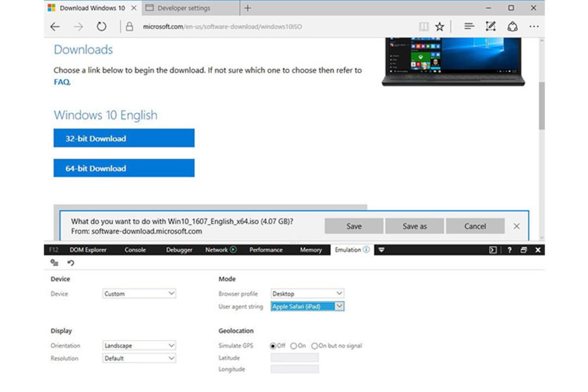Click the page vertical scrollbar thumb
Image resolution: width=588 pixels, height=392 pixels.
pos(542,106)
